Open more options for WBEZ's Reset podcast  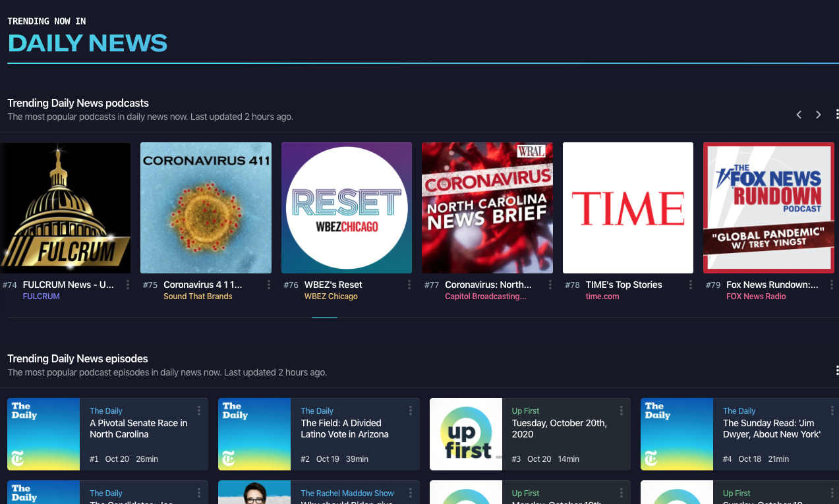(409, 285)
